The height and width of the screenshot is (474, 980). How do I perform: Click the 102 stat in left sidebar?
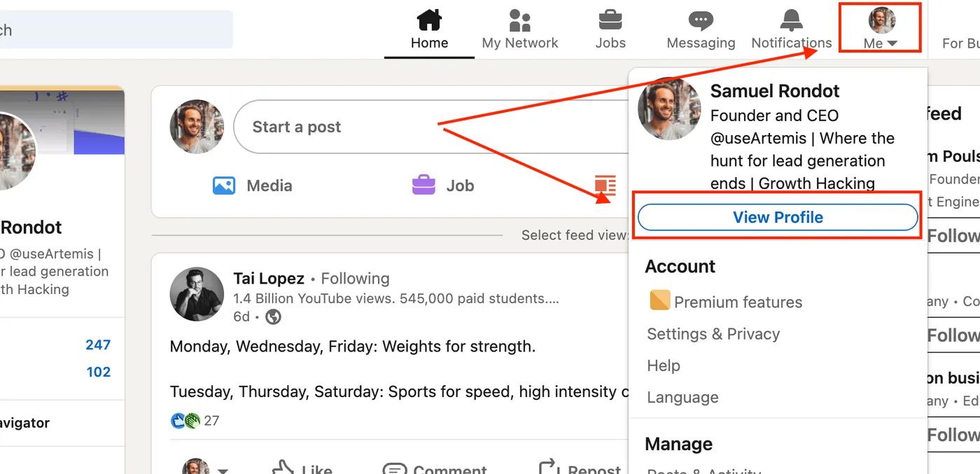coord(98,372)
